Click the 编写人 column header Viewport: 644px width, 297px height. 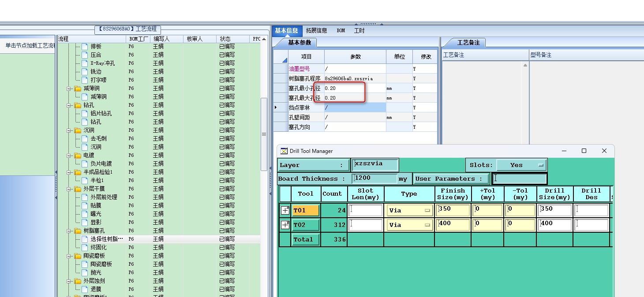click(166, 39)
